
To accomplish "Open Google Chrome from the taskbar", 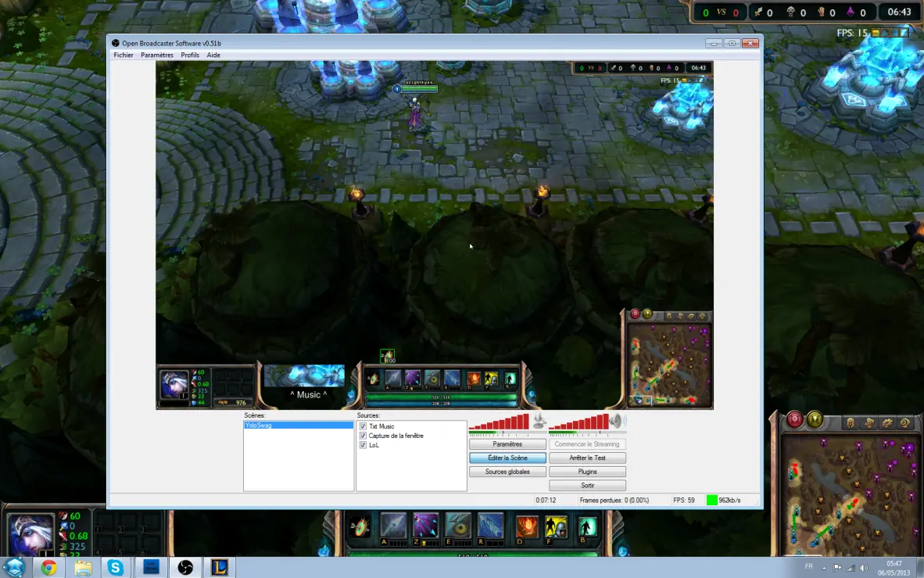I will coord(49,567).
